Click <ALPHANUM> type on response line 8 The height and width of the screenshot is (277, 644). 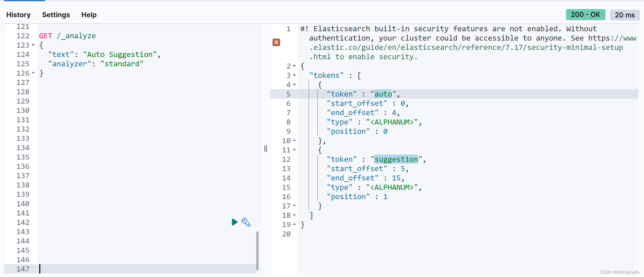tap(392, 122)
